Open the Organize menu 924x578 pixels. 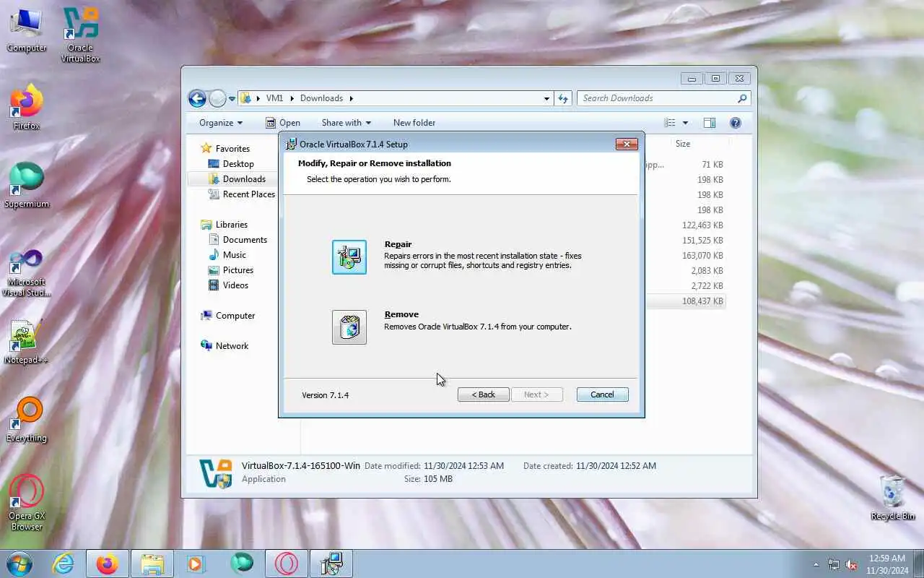point(221,123)
